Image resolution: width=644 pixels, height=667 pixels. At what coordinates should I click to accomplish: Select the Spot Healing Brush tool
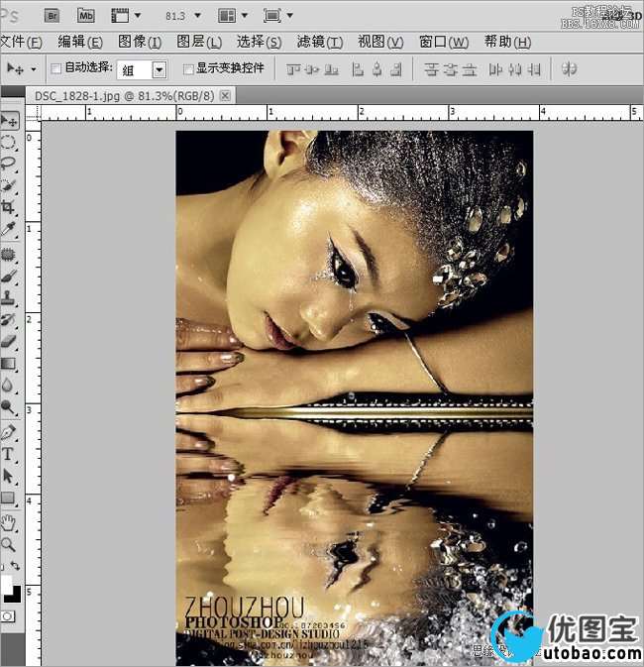9,255
